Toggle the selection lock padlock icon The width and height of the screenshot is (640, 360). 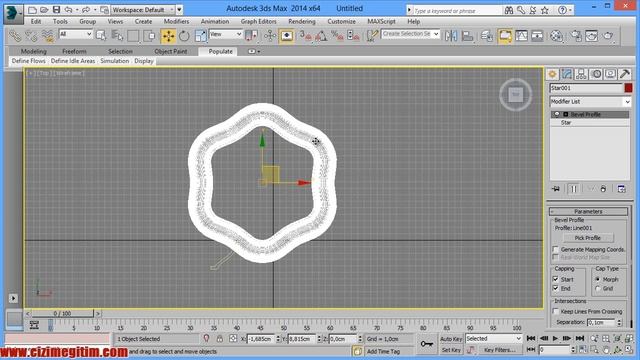pos(220,339)
